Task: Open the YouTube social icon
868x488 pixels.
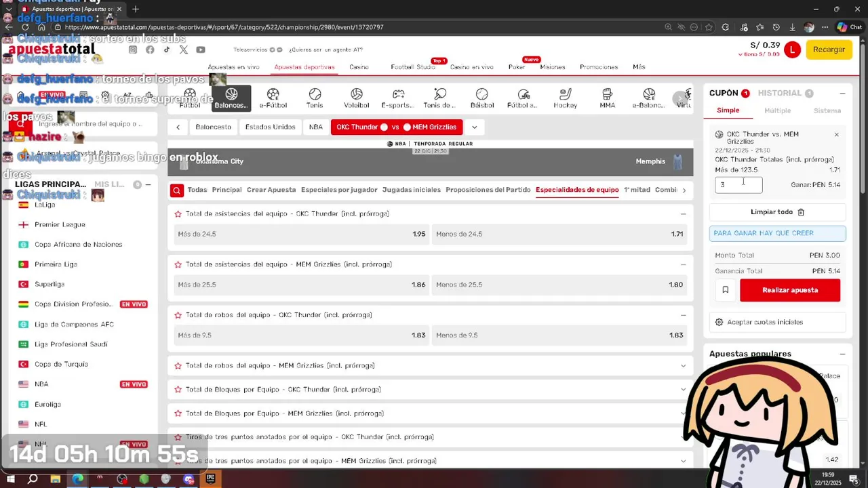Action: pos(201,49)
